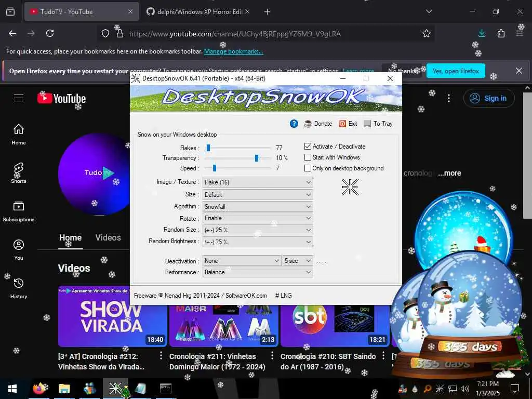
Task: Open File Explorer from taskbar
Action: point(64,389)
